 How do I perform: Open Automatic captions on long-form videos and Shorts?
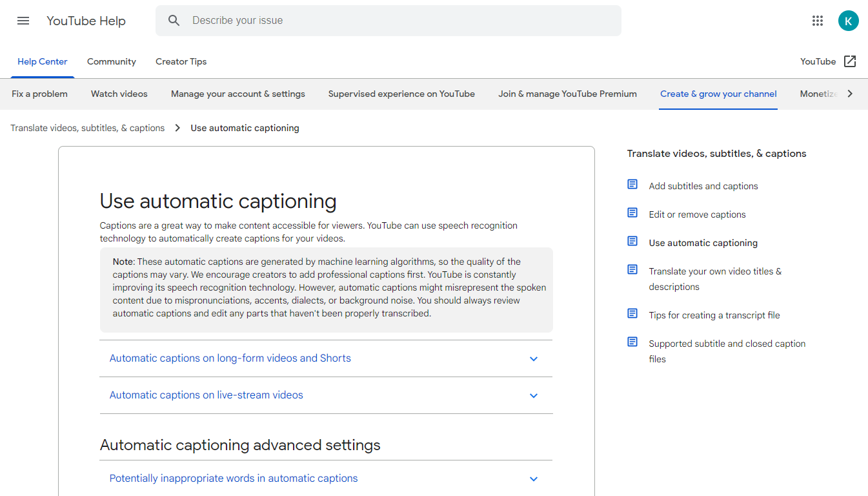tap(230, 358)
